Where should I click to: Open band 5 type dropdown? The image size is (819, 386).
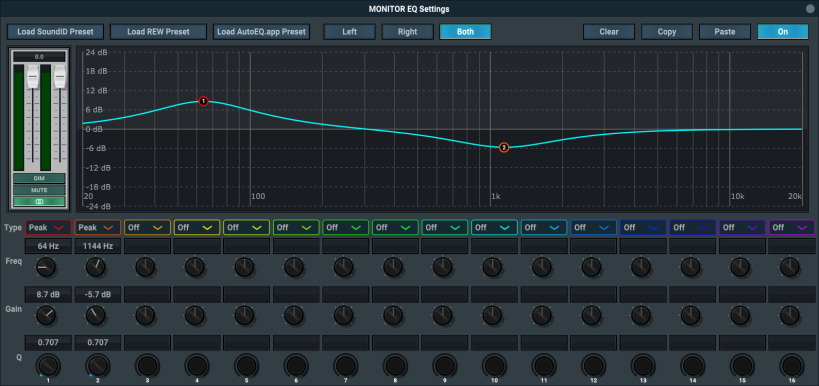pyautogui.click(x=247, y=227)
